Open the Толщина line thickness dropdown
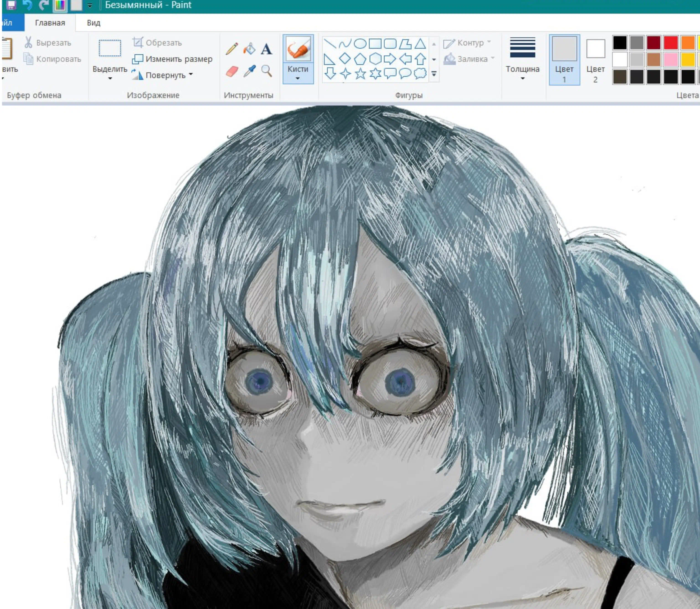The image size is (700, 609). pos(523,79)
